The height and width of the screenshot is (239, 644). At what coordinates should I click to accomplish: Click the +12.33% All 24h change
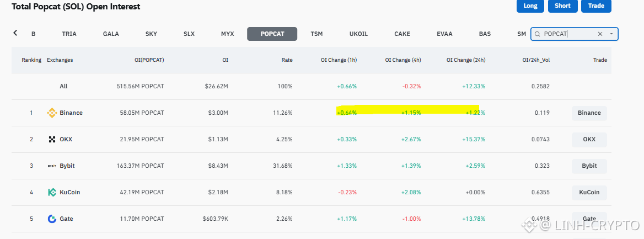pos(473,87)
